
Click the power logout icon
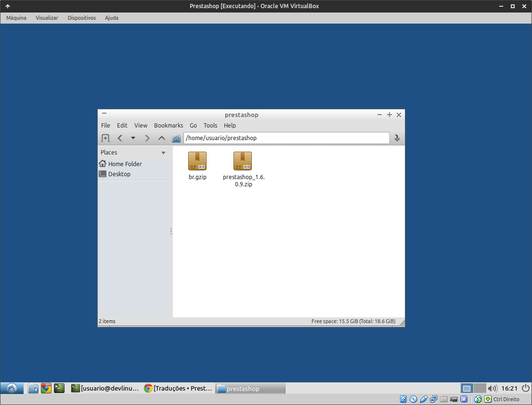(x=526, y=388)
